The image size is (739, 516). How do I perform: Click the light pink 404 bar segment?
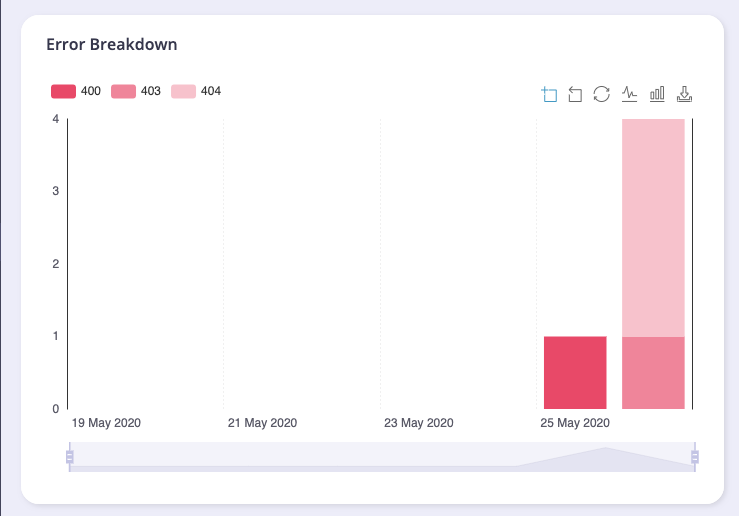click(x=653, y=228)
